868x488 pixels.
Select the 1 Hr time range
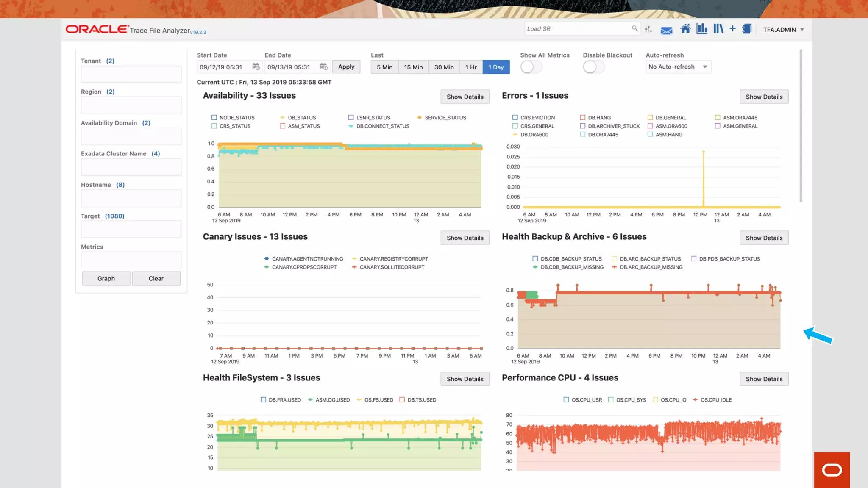(x=471, y=67)
